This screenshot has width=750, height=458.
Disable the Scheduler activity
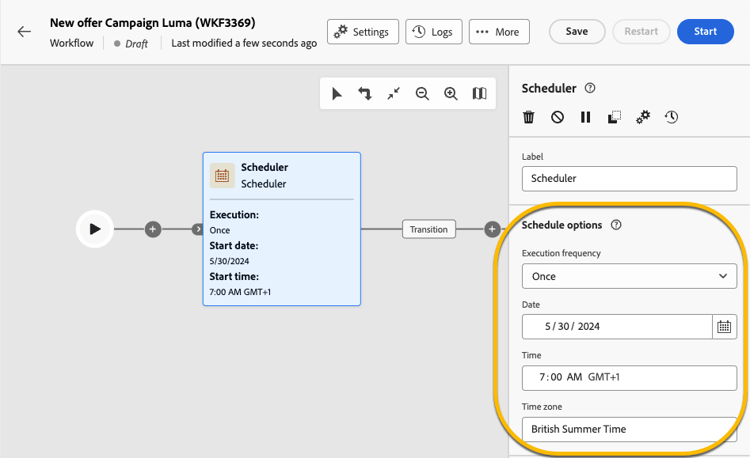coord(557,117)
